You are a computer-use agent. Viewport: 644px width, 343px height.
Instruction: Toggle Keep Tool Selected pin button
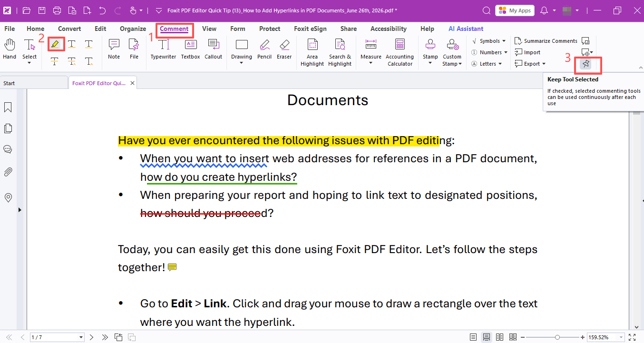585,64
